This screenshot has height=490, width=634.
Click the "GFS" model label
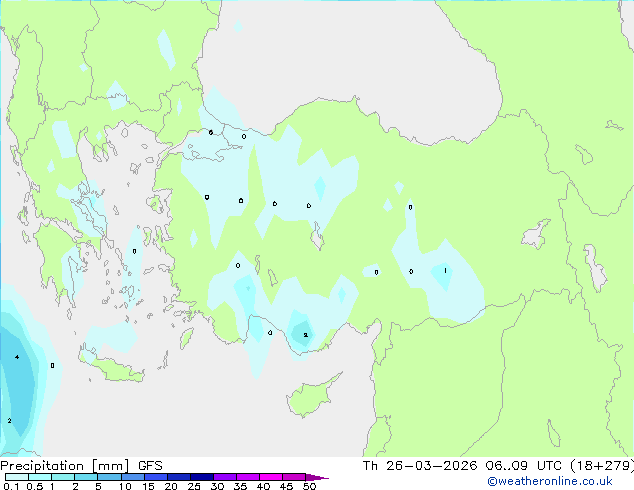point(150,466)
